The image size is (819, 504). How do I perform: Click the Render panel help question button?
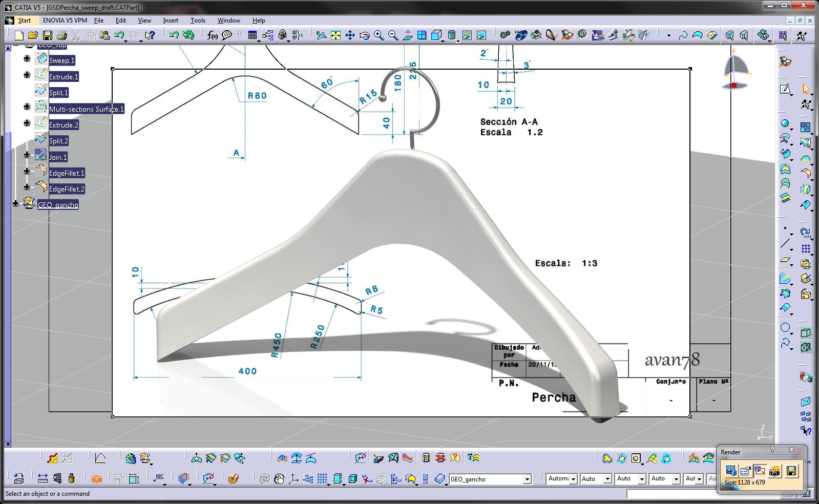coord(772,450)
